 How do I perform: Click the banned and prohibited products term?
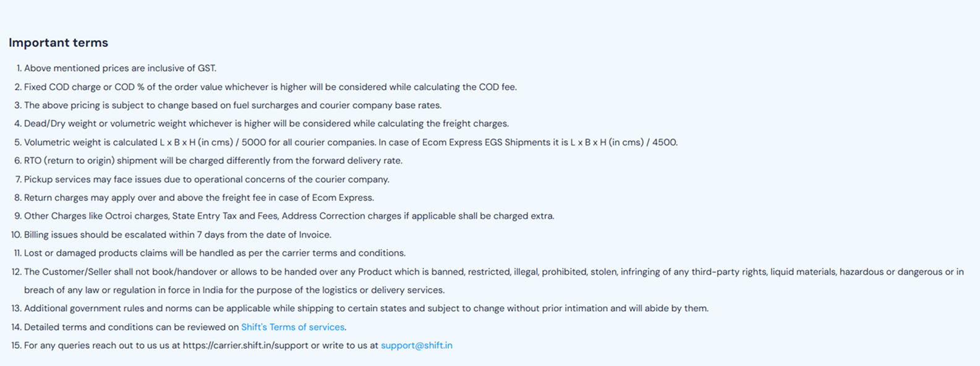tap(493, 272)
